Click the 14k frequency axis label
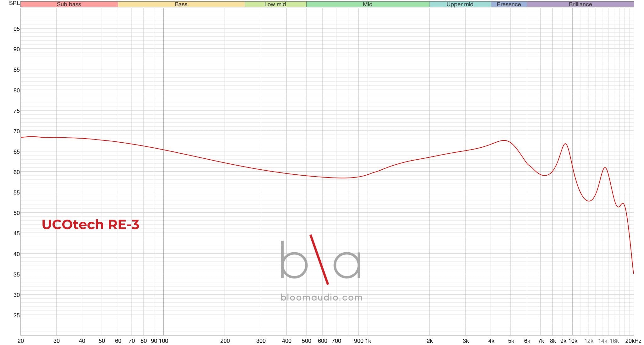Image resolution: width=644 pixels, height=345 pixels. [x=602, y=341]
